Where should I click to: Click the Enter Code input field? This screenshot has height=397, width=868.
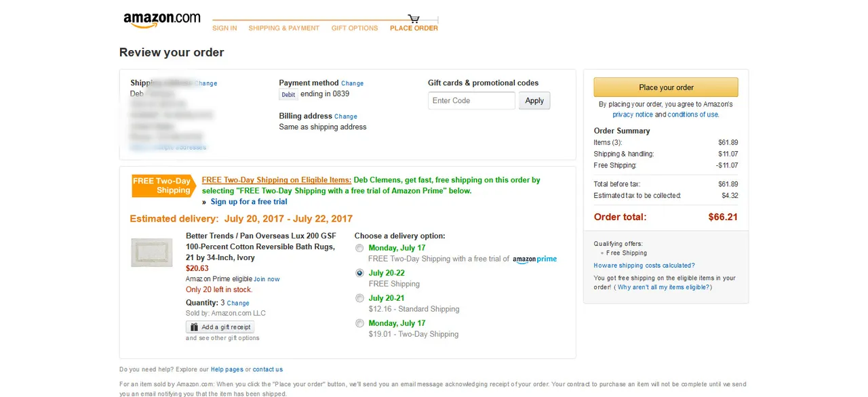pyautogui.click(x=471, y=101)
